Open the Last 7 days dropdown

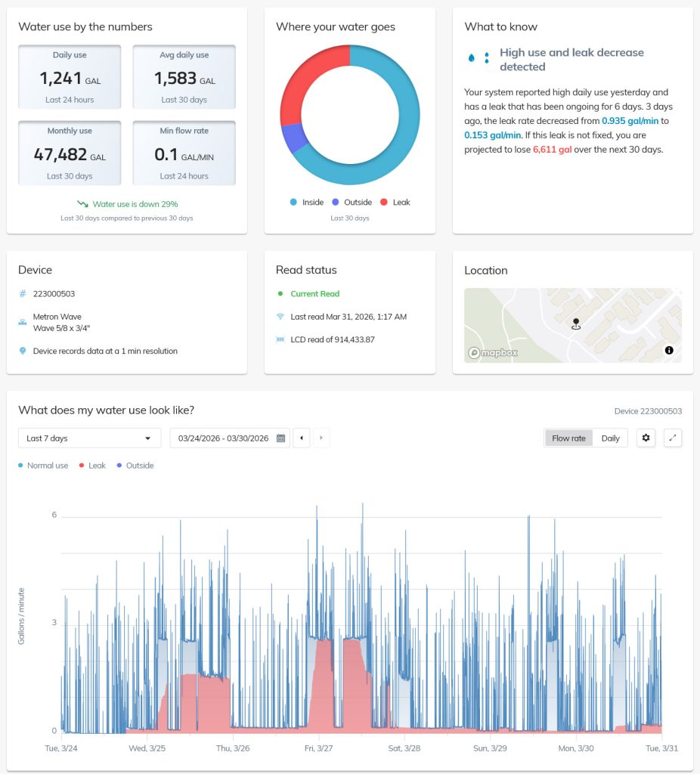pos(88,438)
